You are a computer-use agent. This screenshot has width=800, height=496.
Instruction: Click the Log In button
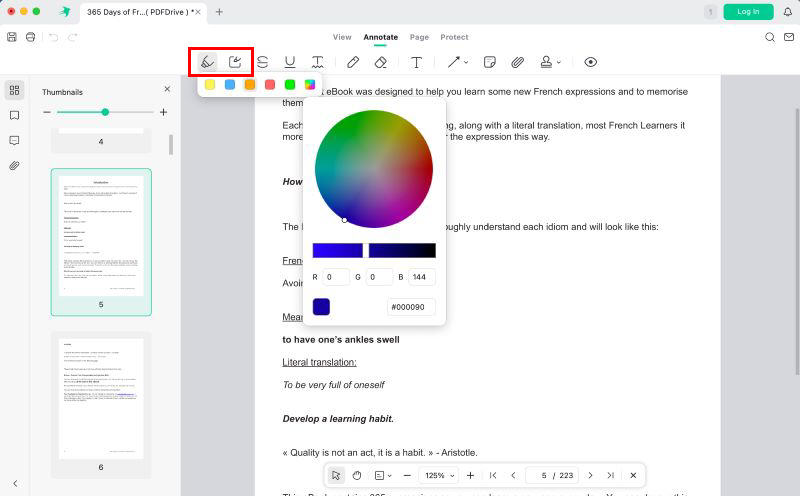(x=748, y=12)
